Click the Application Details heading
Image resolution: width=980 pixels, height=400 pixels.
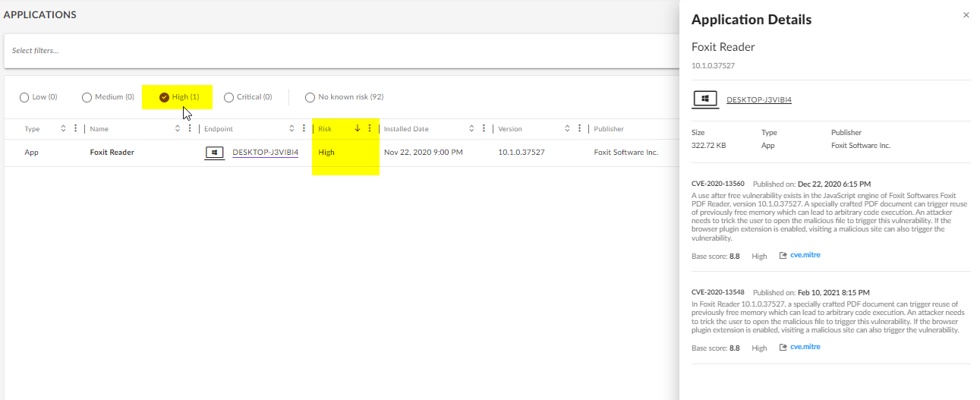[x=752, y=20]
